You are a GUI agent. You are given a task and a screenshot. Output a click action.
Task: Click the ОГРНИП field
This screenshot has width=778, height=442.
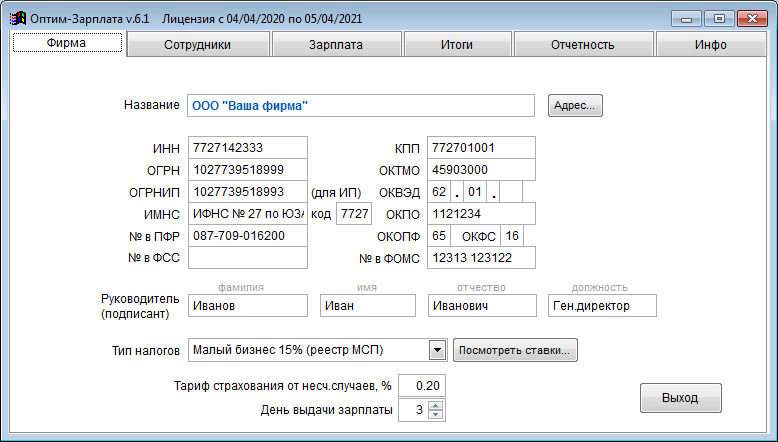tap(248, 192)
